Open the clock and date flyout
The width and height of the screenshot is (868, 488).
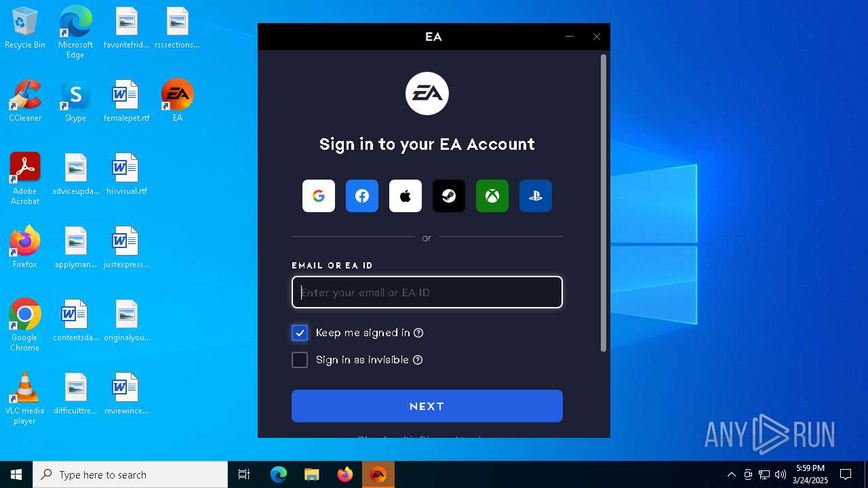tap(811, 474)
